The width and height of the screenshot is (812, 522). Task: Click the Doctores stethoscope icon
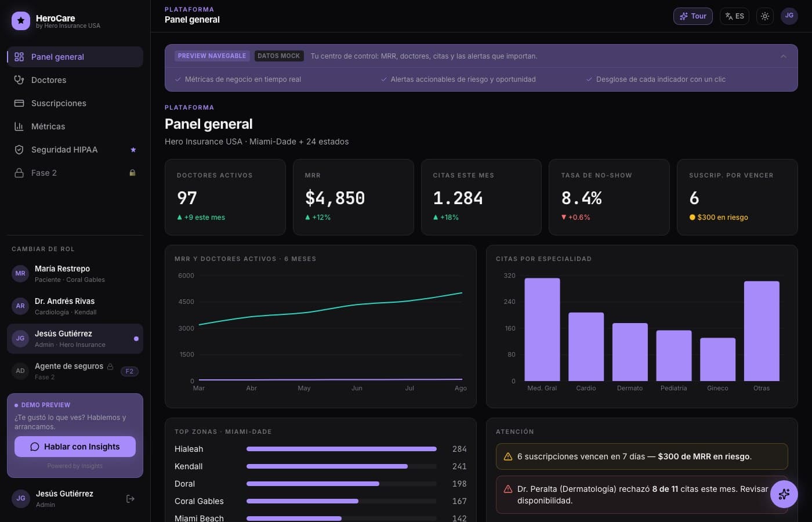tap(19, 80)
